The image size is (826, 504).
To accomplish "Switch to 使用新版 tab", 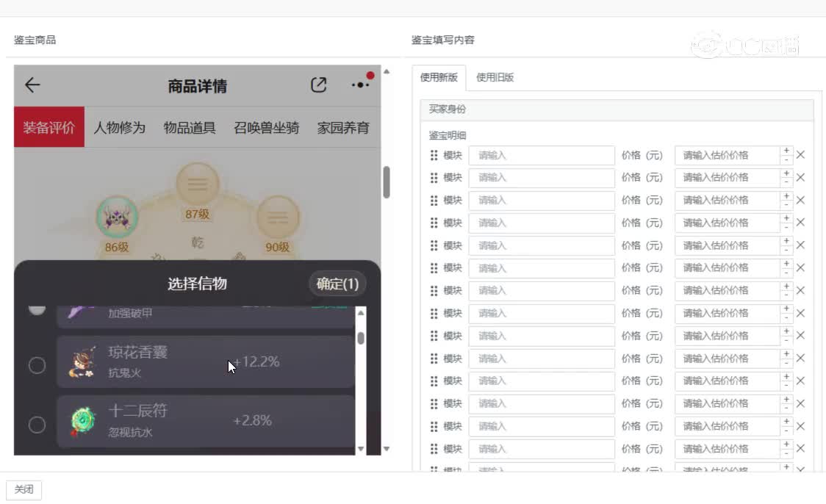I will click(439, 77).
